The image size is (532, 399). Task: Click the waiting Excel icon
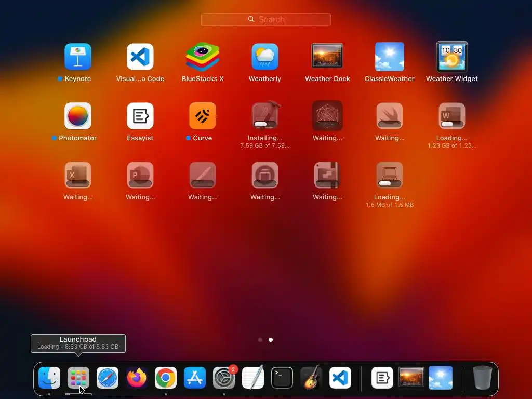click(78, 175)
